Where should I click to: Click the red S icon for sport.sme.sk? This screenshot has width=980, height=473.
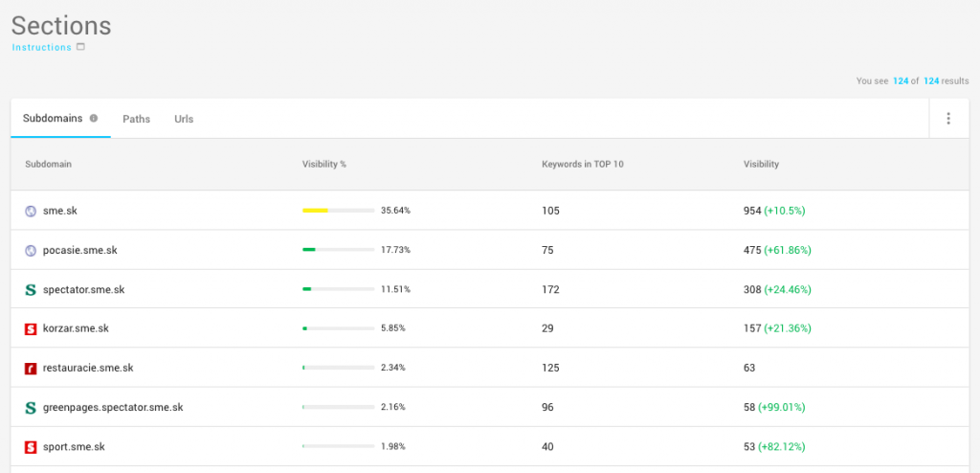(x=31, y=447)
